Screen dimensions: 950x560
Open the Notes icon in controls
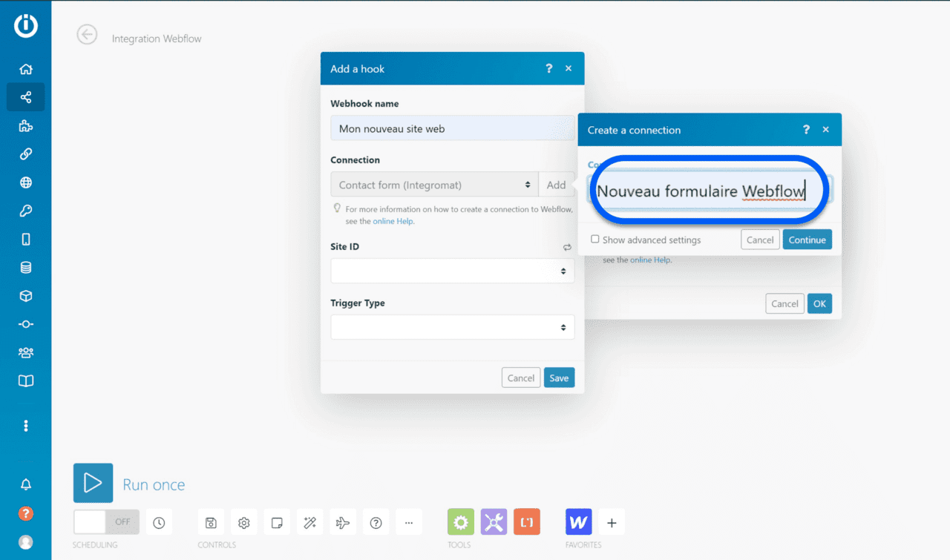(x=277, y=522)
